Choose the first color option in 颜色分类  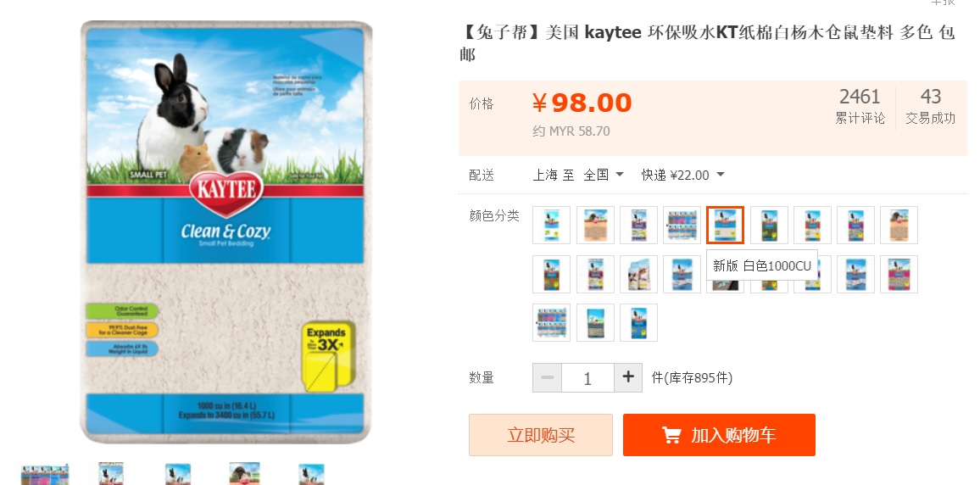pos(551,225)
